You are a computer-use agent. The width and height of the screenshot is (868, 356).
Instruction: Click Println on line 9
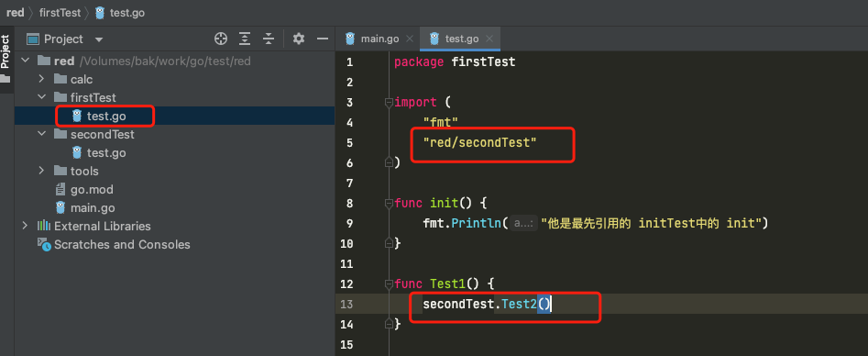click(476, 224)
